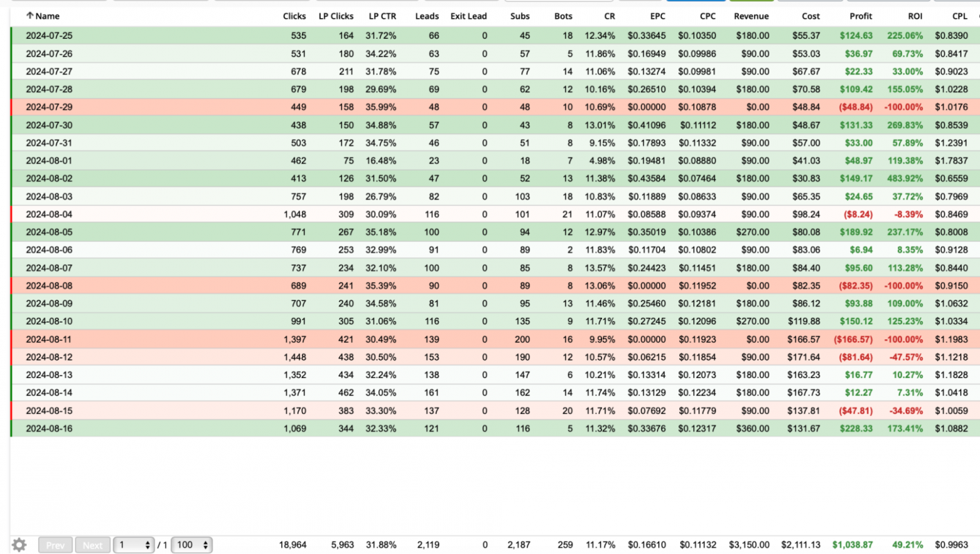Viewport: 980px width, 554px height.
Task: Click the total cost $2,111.13
Action: (x=800, y=545)
